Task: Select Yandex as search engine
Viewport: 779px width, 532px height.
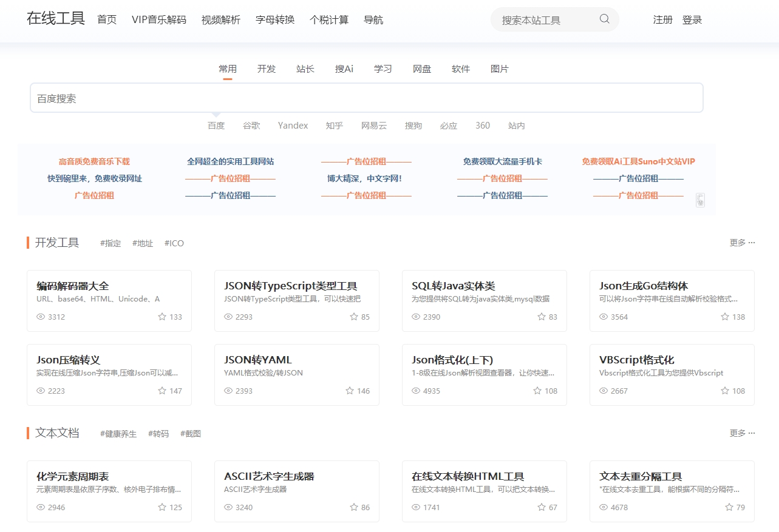Action: [x=293, y=126]
